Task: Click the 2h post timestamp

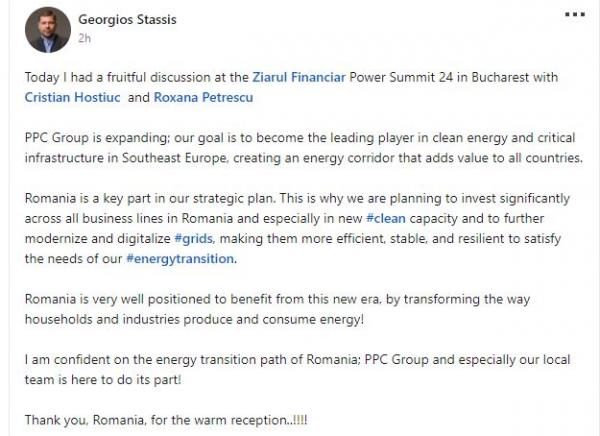Action: coord(85,38)
